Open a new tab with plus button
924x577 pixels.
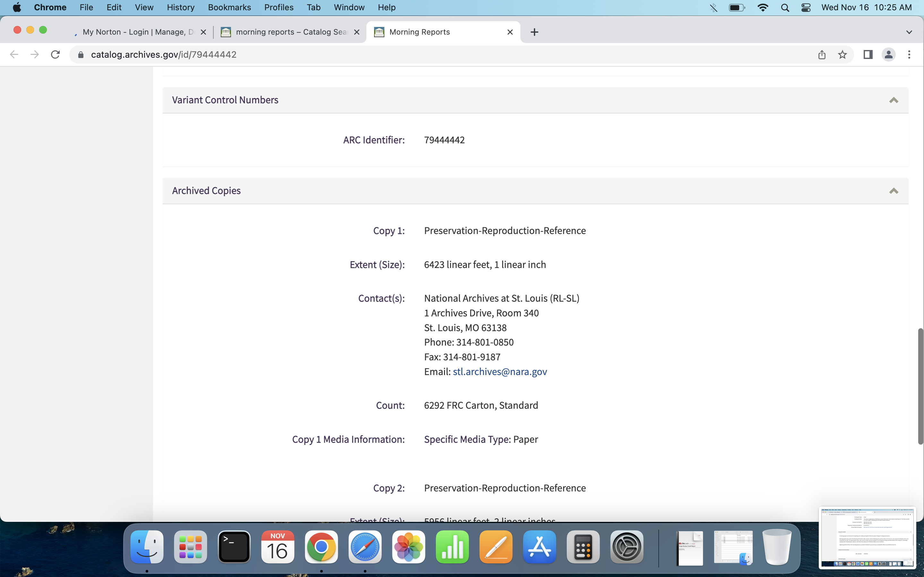tap(534, 32)
